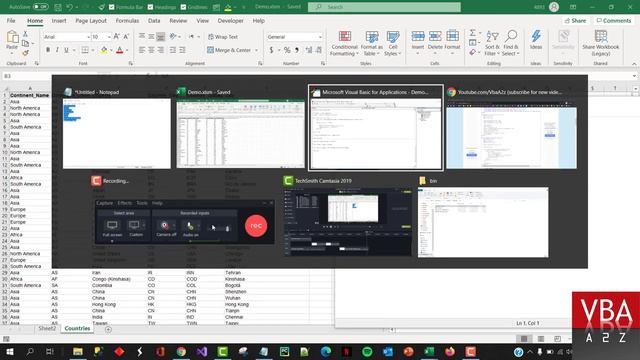
Task: Toggle Wrap Text
Action: pos(223,37)
